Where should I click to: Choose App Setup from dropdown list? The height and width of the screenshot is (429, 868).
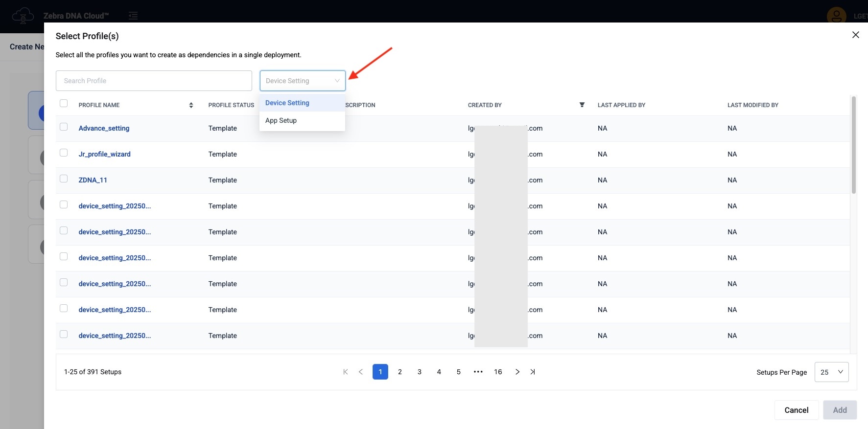(x=281, y=120)
